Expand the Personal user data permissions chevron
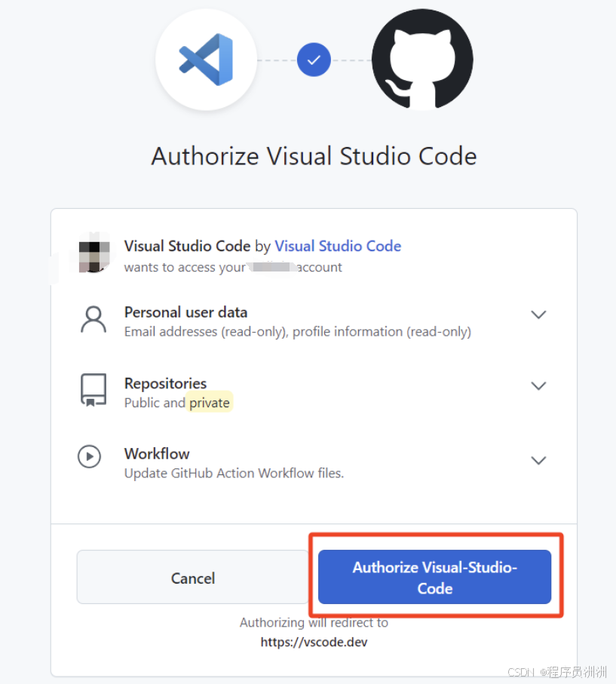 (x=538, y=314)
